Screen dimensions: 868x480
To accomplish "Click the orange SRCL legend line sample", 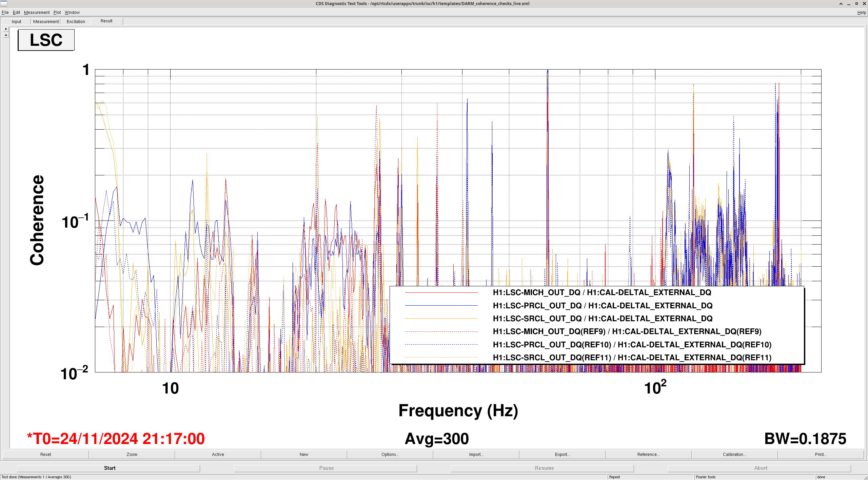I will 441,319.
